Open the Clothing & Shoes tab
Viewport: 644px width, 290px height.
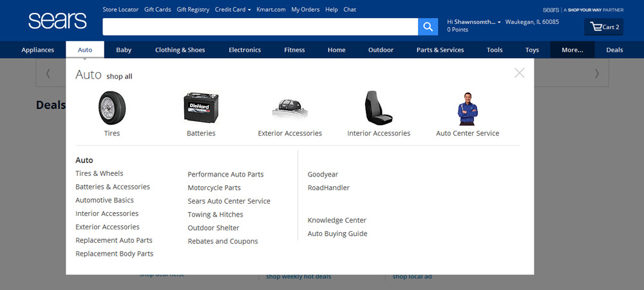tap(180, 50)
